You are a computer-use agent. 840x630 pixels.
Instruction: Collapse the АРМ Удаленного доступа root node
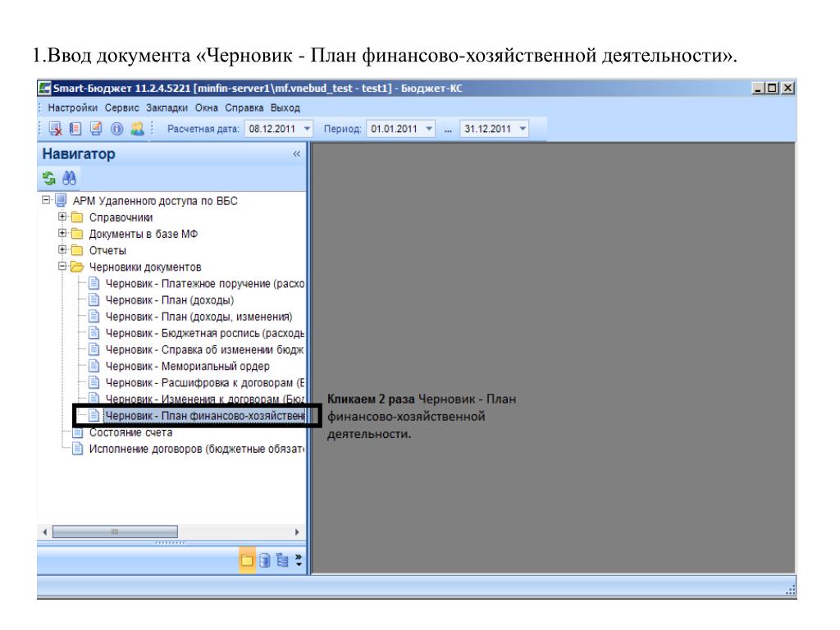point(46,200)
